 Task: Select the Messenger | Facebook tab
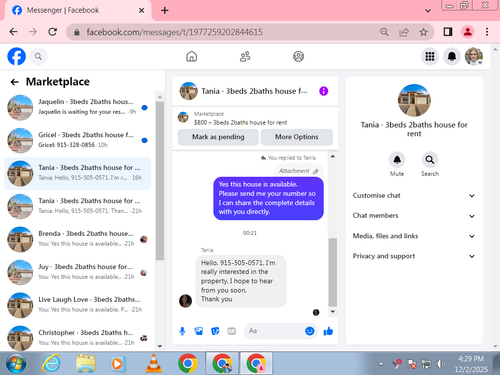78,10
